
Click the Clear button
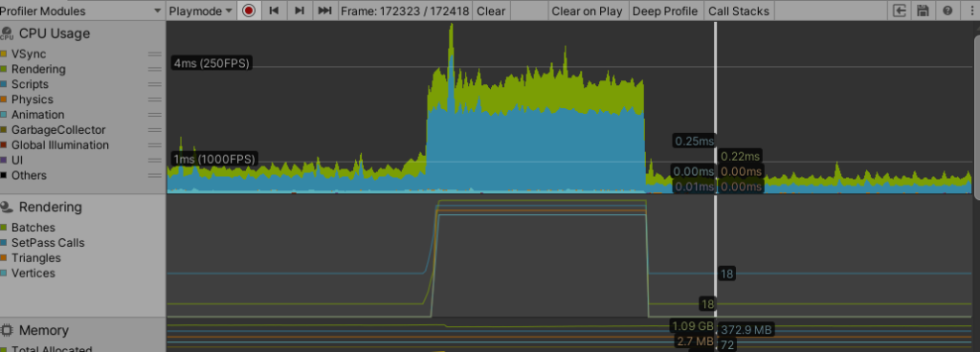pos(491,11)
